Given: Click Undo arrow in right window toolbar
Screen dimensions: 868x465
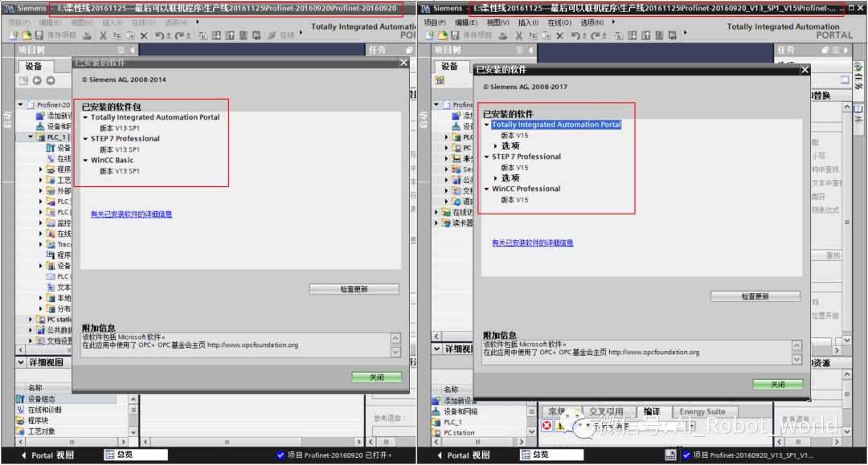Looking at the screenshot, I should [577, 35].
